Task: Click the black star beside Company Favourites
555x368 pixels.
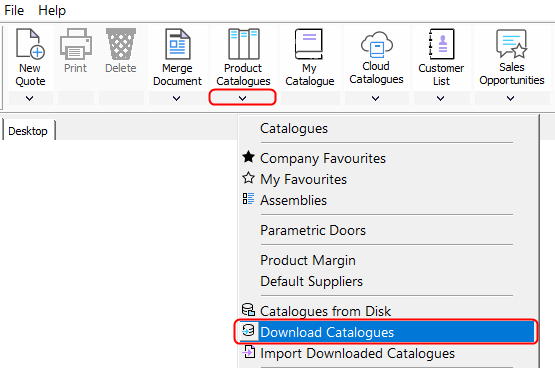Action: point(248,157)
